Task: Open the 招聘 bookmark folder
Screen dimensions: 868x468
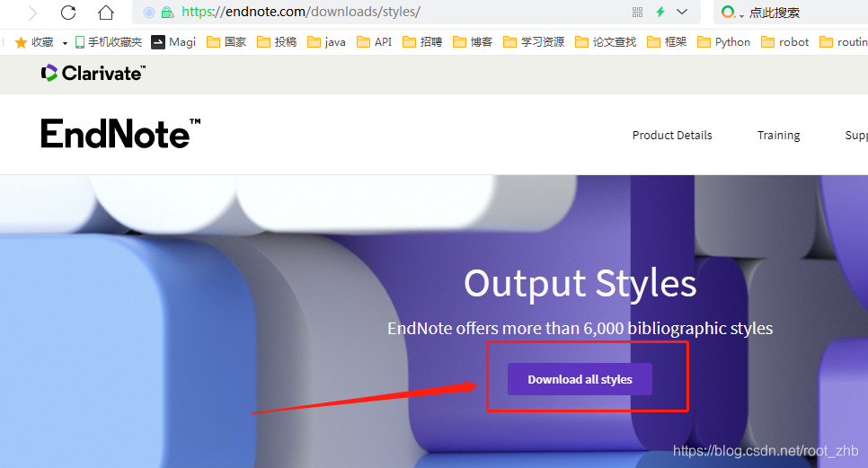Action: [x=422, y=42]
